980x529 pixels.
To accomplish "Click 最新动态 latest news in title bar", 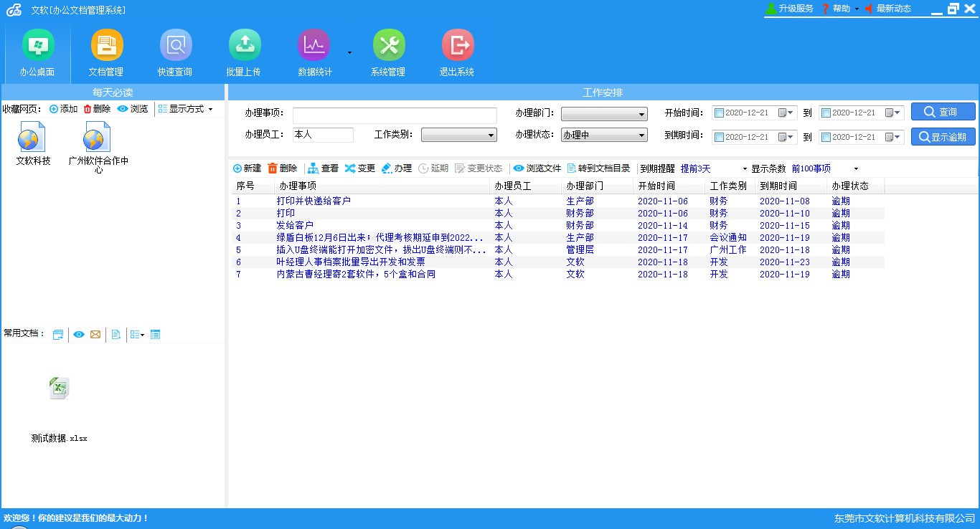I will [x=888, y=9].
